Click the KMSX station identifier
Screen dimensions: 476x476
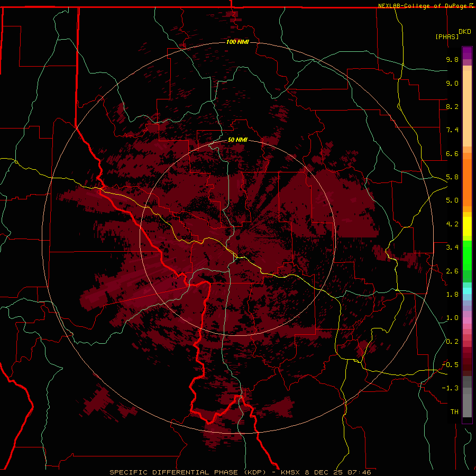coord(291,472)
